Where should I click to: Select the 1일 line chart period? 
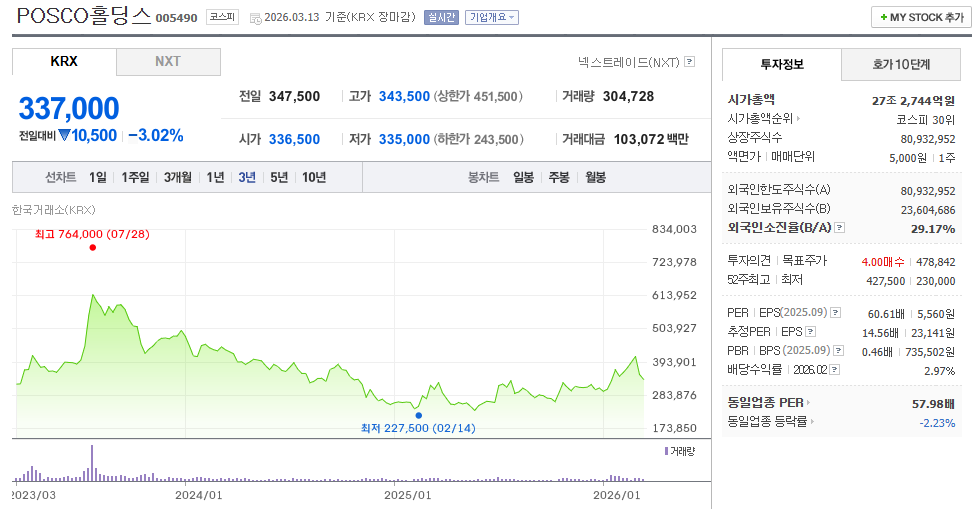pyautogui.click(x=98, y=177)
